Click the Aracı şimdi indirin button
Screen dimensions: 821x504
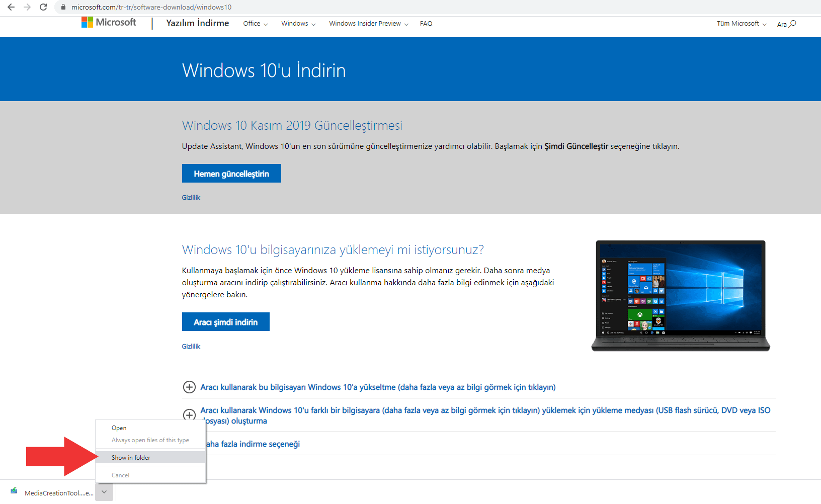tap(225, 322)
